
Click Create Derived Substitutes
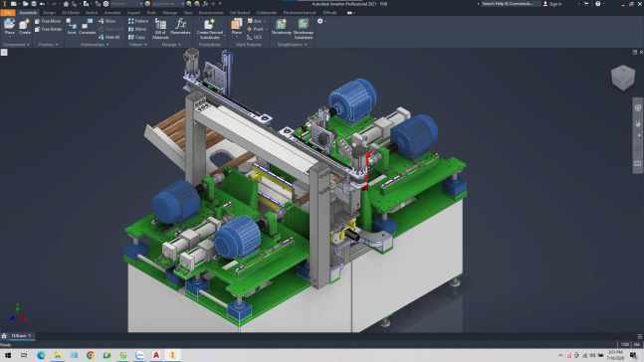coord(210,29)
